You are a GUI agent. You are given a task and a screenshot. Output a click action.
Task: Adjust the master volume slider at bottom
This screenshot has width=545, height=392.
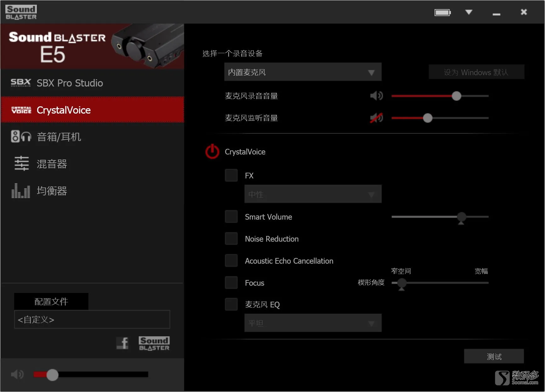click(91, 374)
